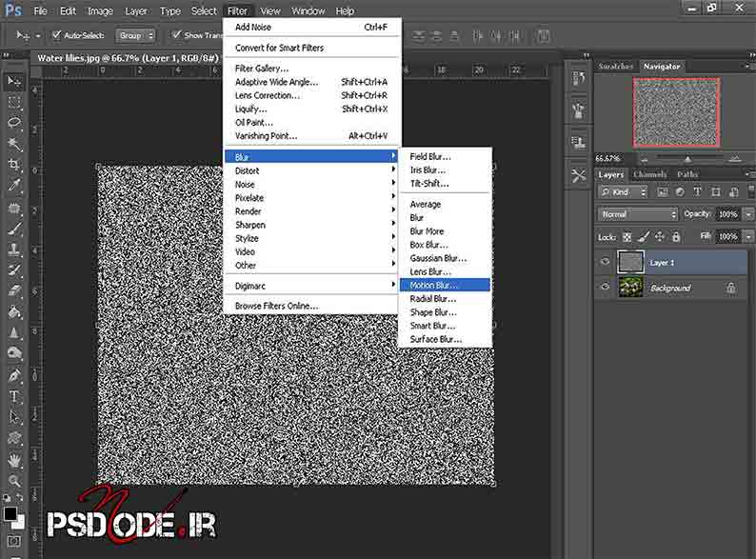Select the Pen tool
756x559 pixels.
point(14,375)
